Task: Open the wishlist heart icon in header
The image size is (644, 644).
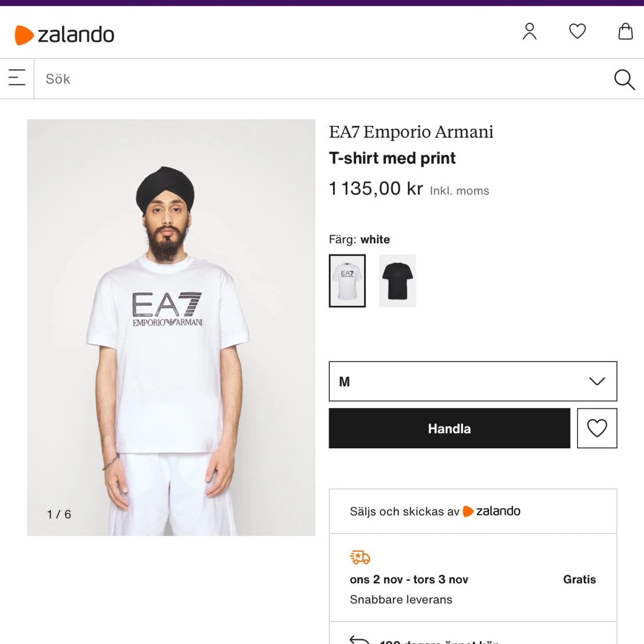Action: point(577,31)
